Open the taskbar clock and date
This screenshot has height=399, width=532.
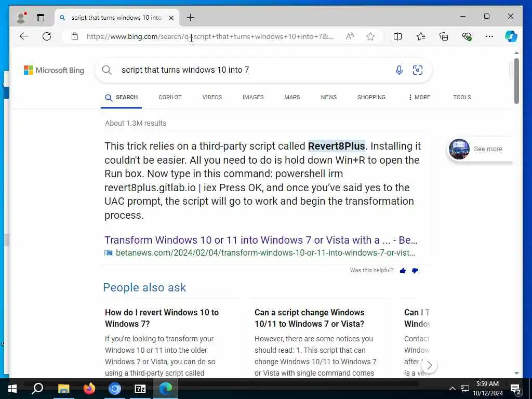click(x=487, y=389)
